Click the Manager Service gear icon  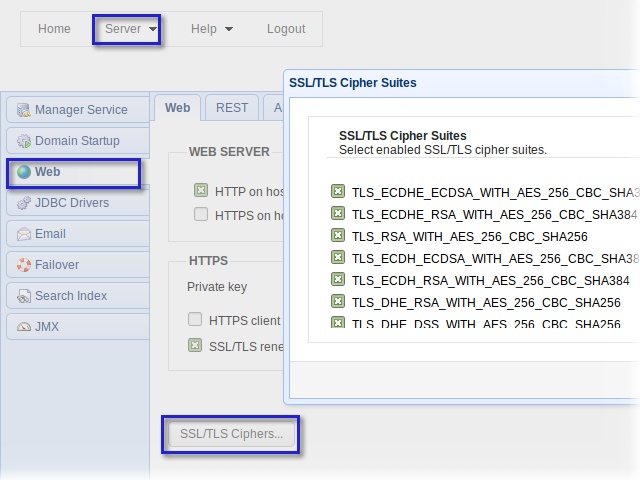tap(24, 110)
